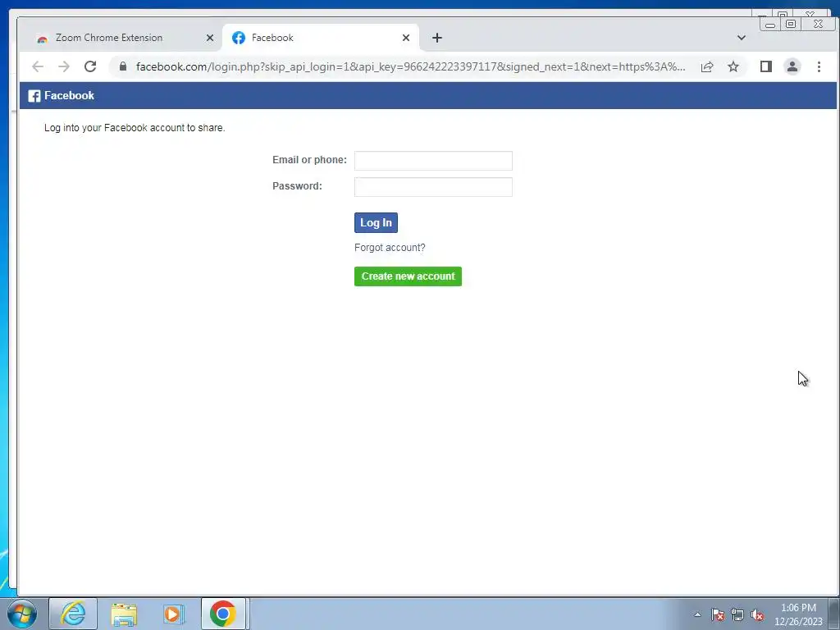Open Chrome three-dot menu
This screenshot has height=630, width=840.
tap(819, 66)
